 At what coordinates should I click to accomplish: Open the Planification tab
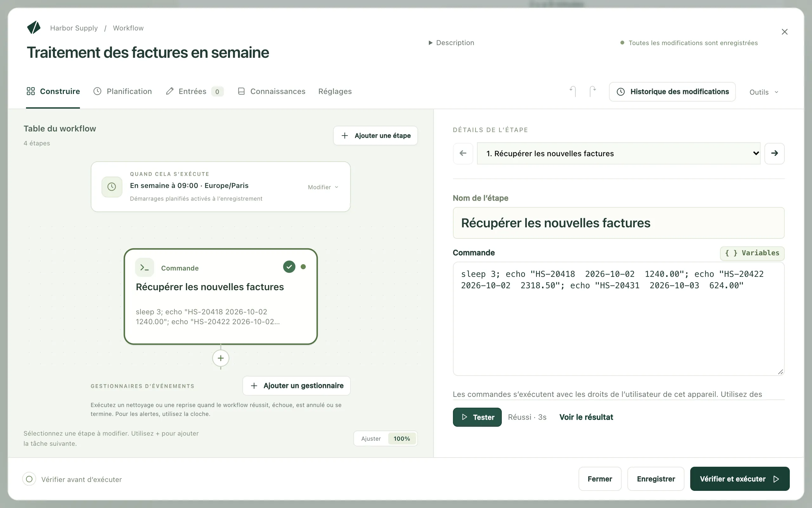[x=122, y=91]
